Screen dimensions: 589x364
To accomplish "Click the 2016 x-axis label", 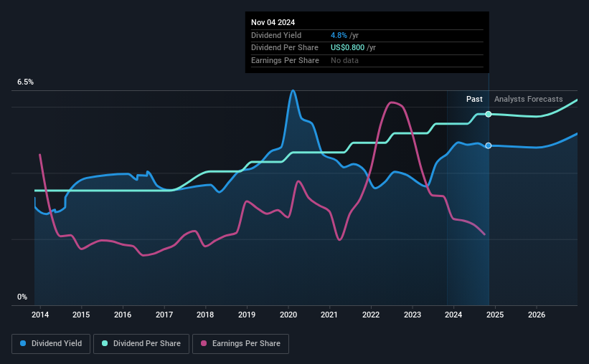I will [123, 315].
